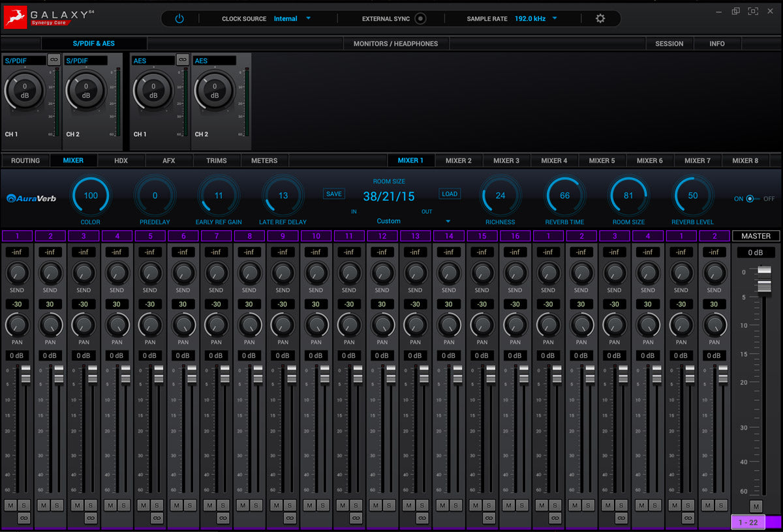Viewport: 783px width, 532px height.
Task: Click the AES channel link icon
Action: tap(182, 59)
